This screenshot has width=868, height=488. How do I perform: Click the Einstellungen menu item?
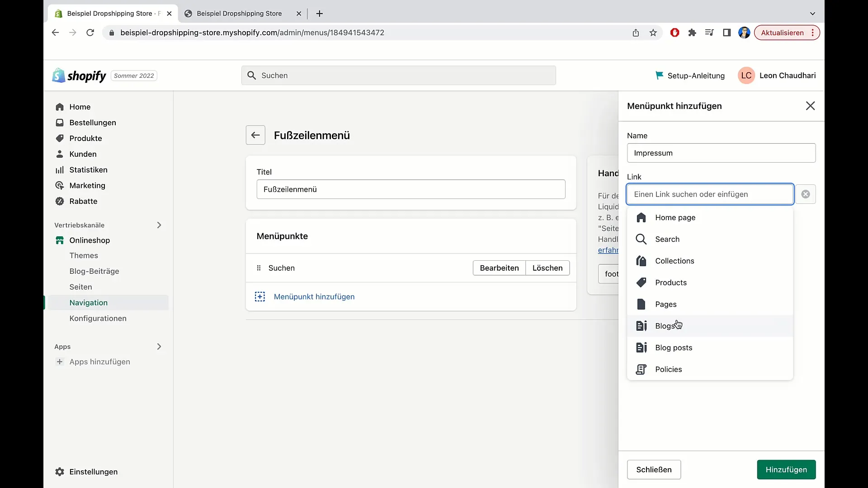point(94,471)
